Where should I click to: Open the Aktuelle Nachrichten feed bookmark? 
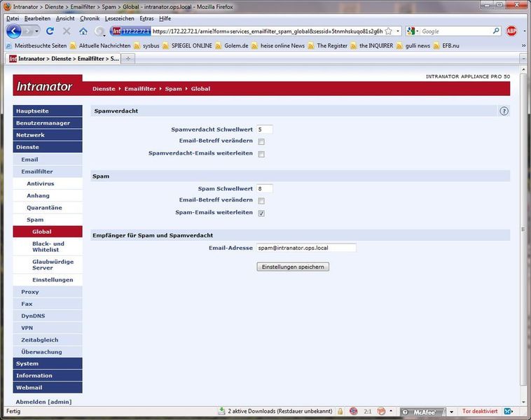[x=100, y=45]
